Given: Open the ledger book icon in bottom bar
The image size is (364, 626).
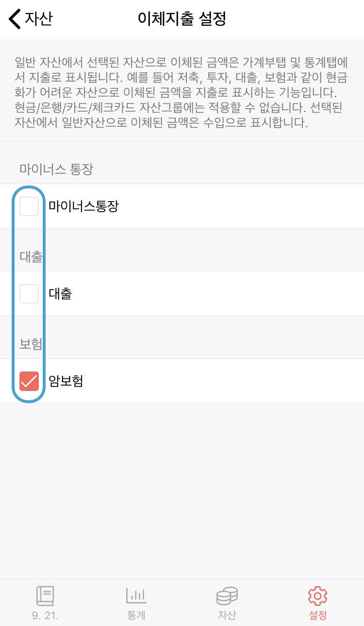Looking at the screenshot, I should pos(45,595).
